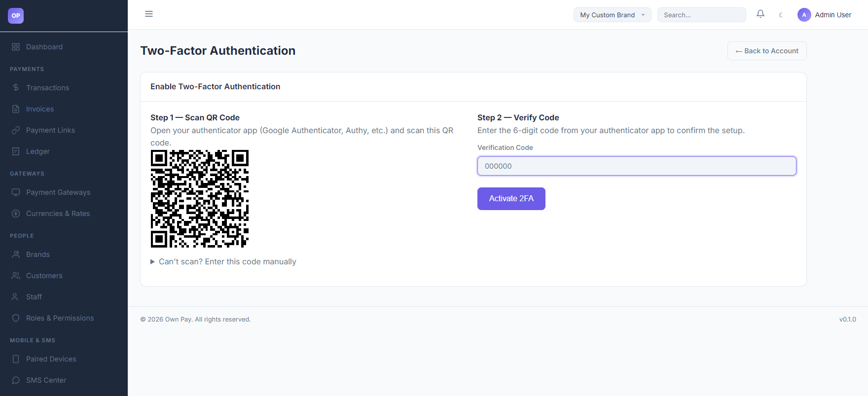Click the Dashboard grid icon

tap(16, 47)
